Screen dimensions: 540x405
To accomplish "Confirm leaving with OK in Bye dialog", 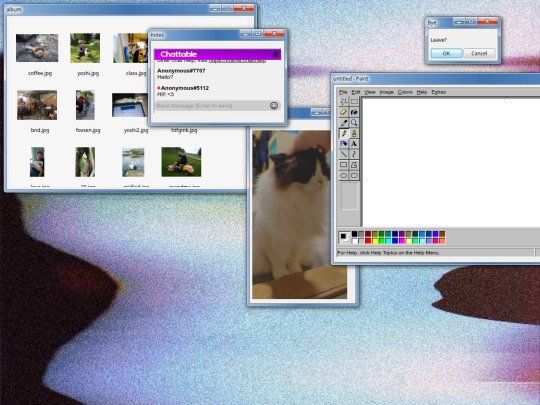I will coord(446,53).
